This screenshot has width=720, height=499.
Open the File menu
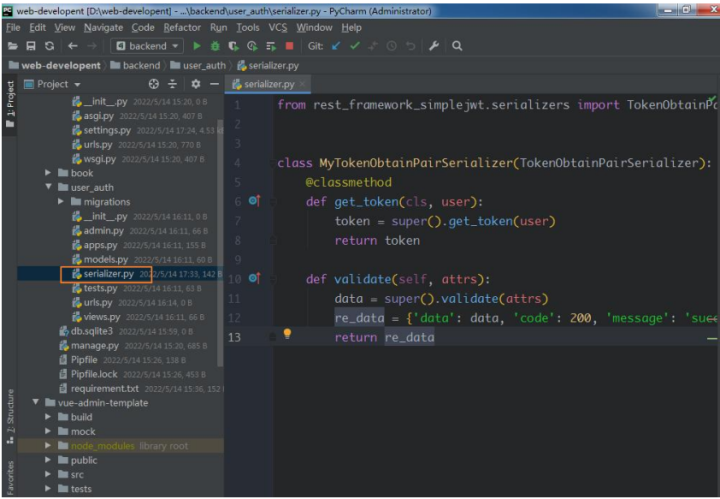pos(13,28)
